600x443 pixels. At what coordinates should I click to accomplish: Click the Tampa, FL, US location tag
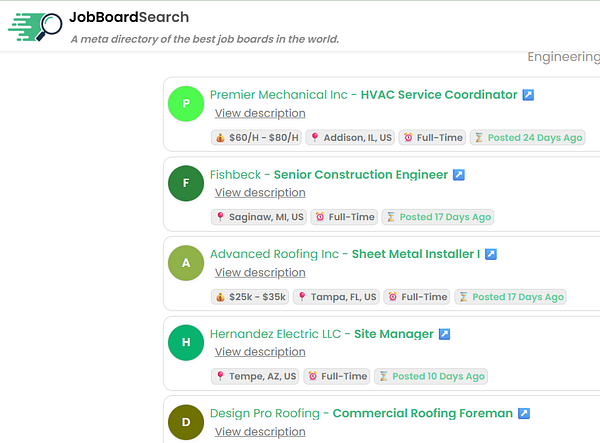(x=336, y=297)
